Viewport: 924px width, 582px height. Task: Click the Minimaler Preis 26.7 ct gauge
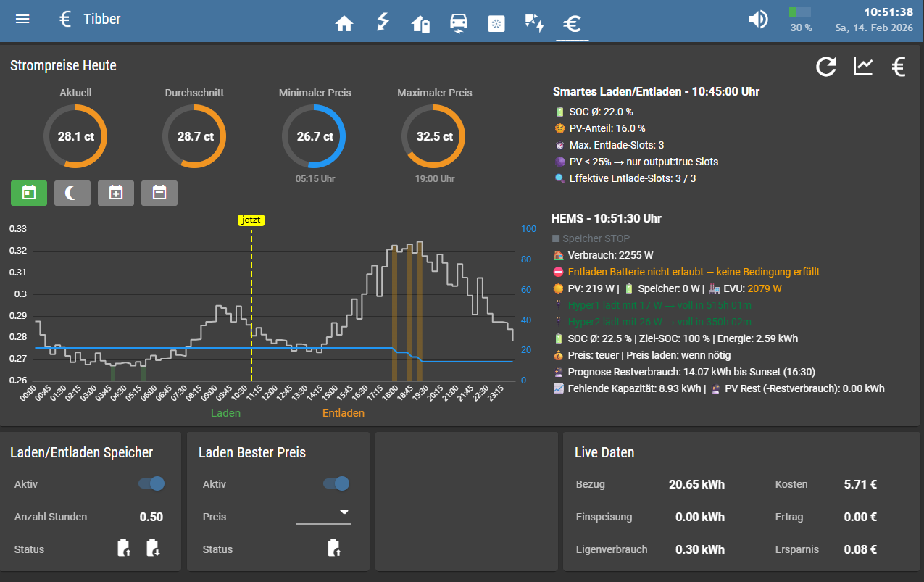(314, 136)
